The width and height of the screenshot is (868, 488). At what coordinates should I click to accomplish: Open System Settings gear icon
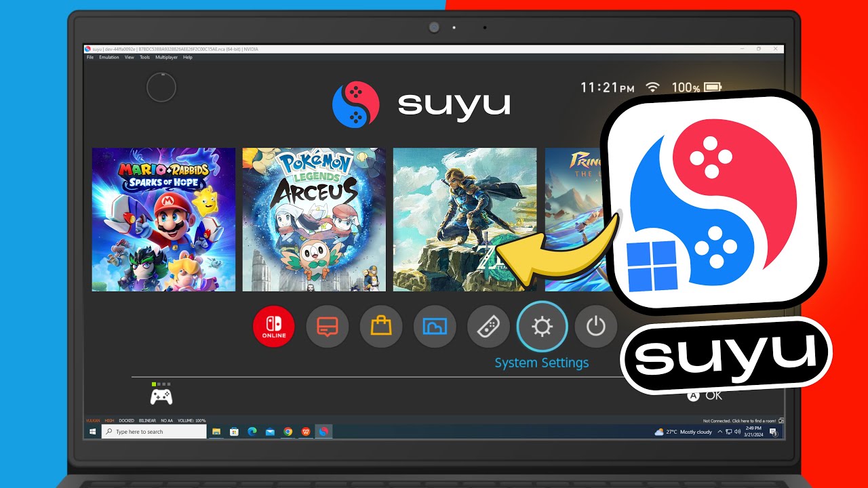tap(542, 327)
